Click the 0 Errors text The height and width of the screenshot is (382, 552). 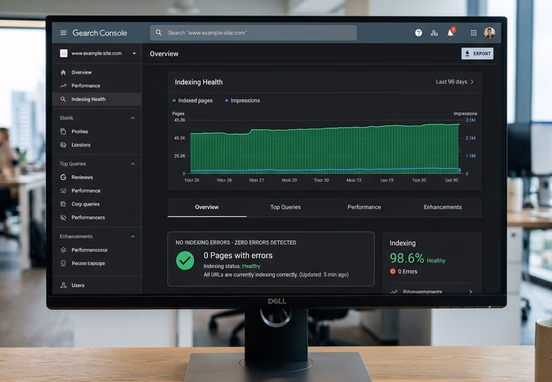407,271
